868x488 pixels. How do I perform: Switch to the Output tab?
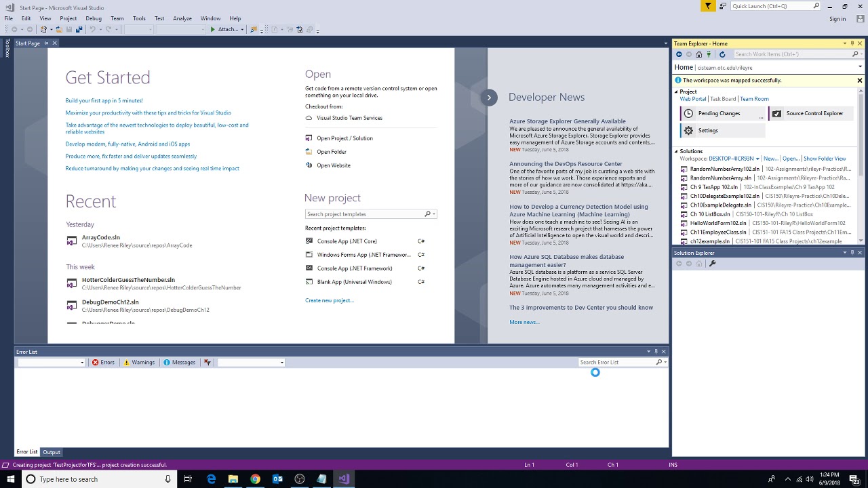(x=52, y=452)
